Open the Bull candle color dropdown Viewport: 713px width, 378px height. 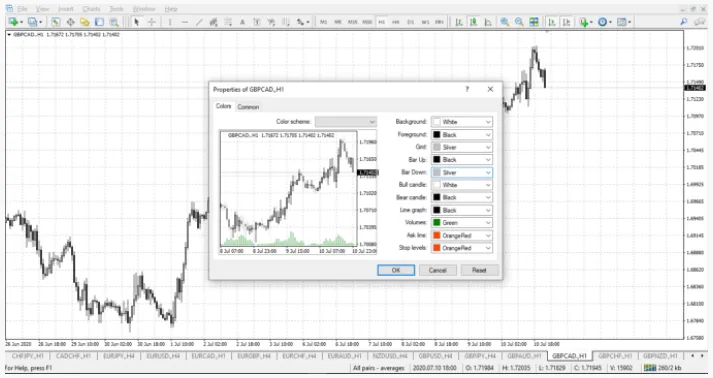[x=462, y=185]
